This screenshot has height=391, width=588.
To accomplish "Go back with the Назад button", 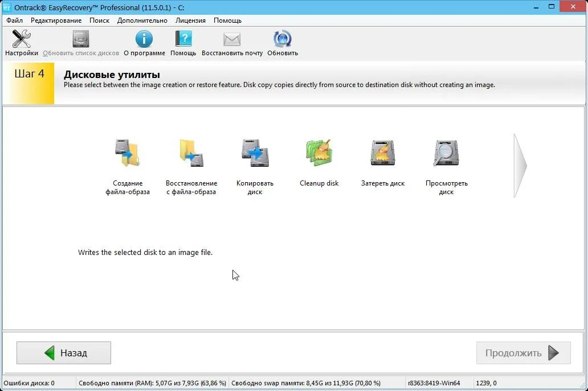I will [x=64, y=353].
